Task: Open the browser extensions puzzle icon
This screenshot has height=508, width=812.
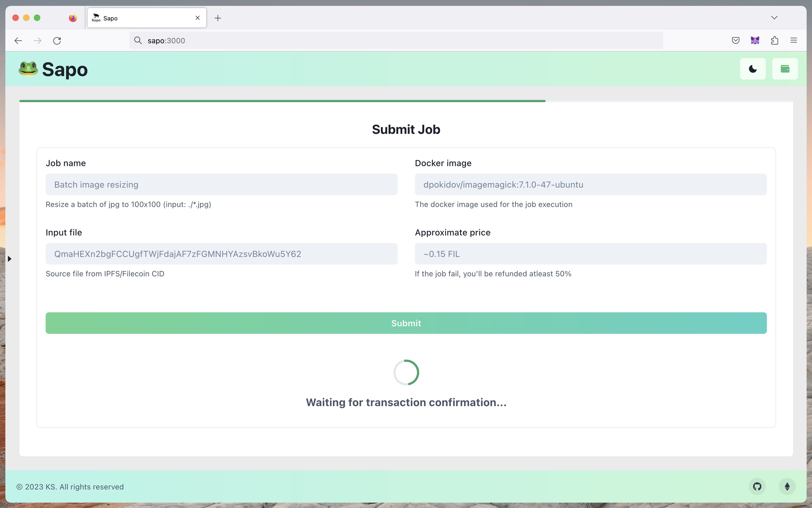Action: point(774,41)
